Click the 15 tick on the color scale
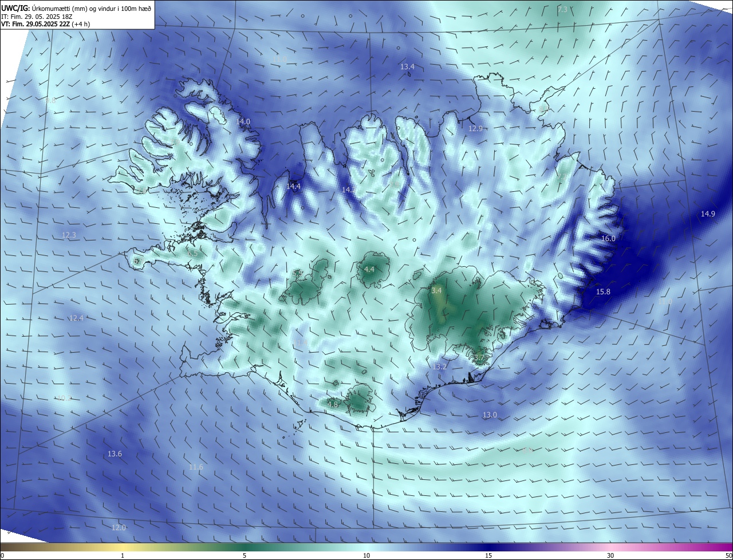 pyautogui.click(x=488, y=555)
